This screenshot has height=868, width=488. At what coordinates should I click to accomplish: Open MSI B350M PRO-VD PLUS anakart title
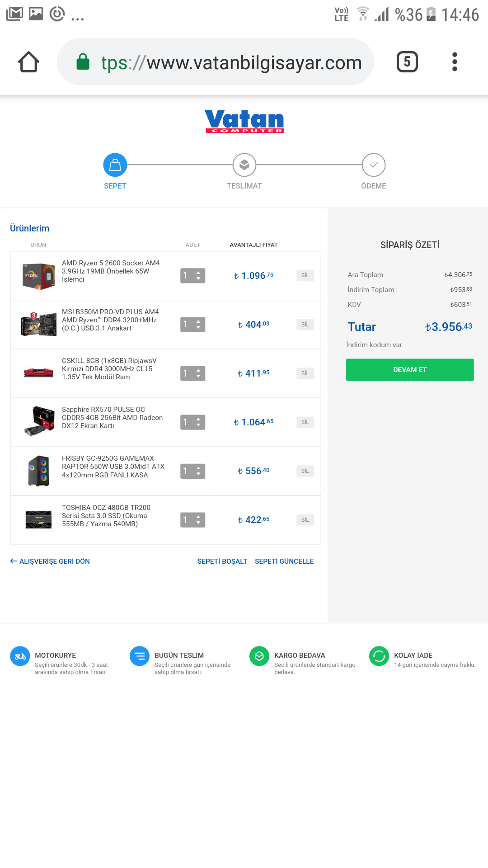[x=110, y=320]
